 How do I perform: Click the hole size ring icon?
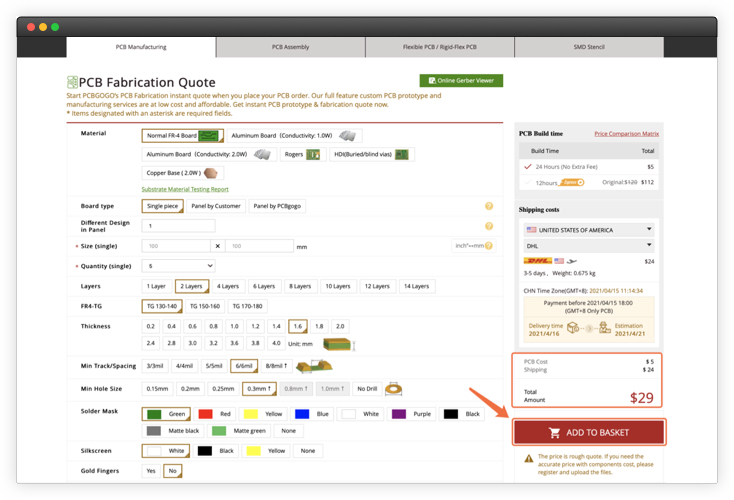pos(393,389)
